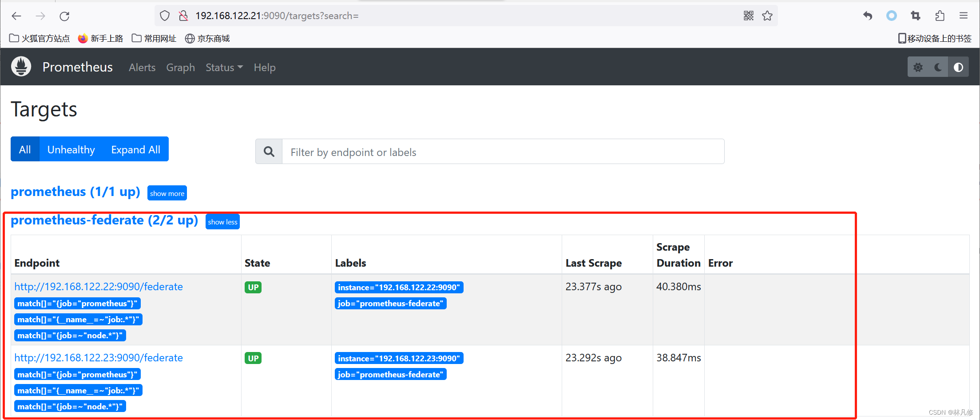Viewport: 980px width, 420px height.
Task: Open the 新手上路 bookmark
Action: click(100, 39)
